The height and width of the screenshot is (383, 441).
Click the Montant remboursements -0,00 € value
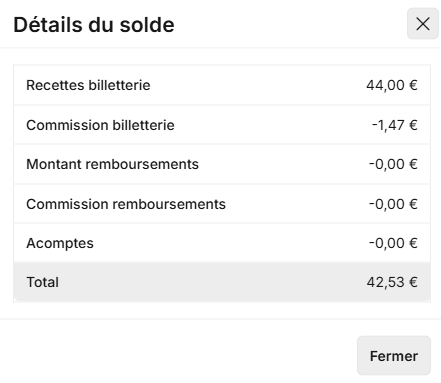pos(393,164)
